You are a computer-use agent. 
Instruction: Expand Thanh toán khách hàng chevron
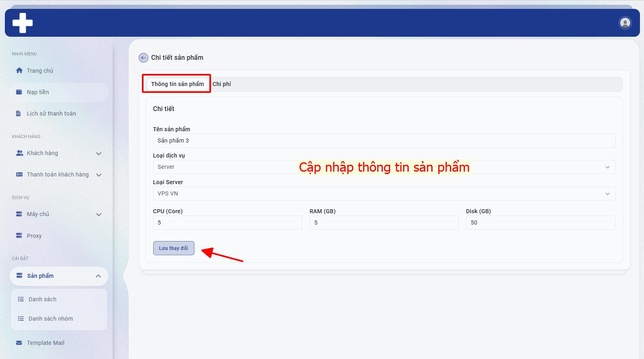pos(99,175)
